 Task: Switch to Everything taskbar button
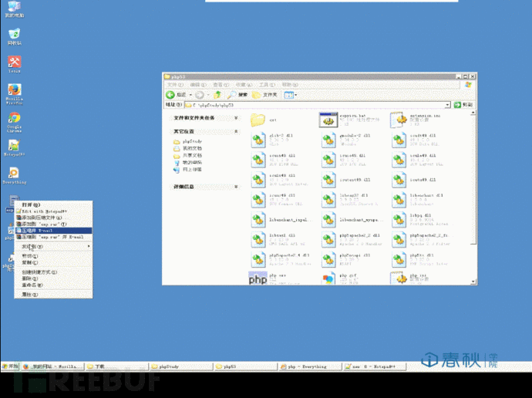pos(309,366)
